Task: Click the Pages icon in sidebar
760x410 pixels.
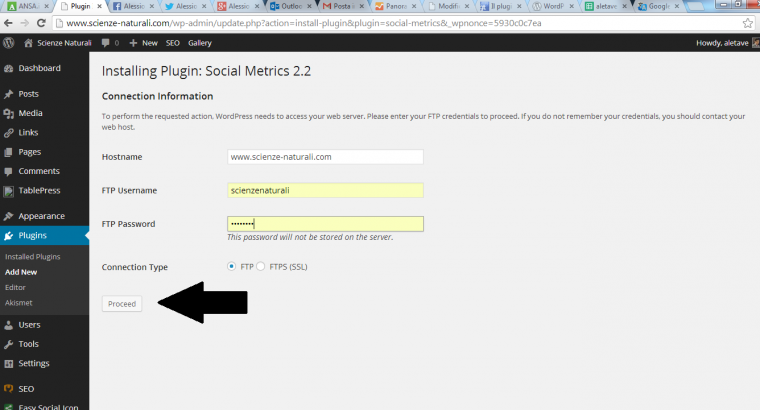Action: click(x=8, y=152)
